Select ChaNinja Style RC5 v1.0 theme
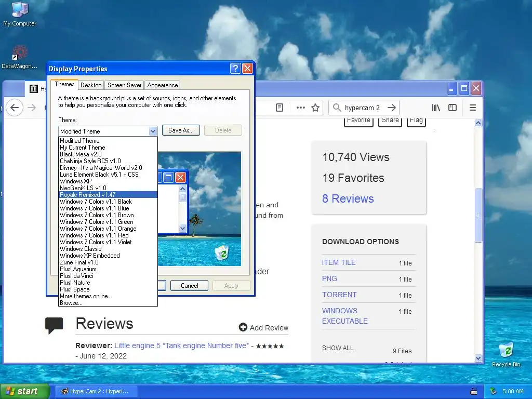 pyautogui.click(x=108, y=161)
